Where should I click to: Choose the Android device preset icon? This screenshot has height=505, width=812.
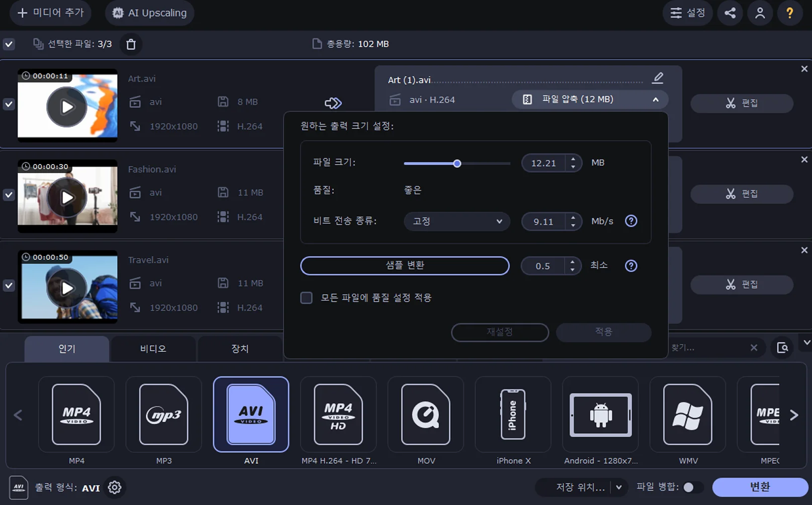click(x=600, y=415)
